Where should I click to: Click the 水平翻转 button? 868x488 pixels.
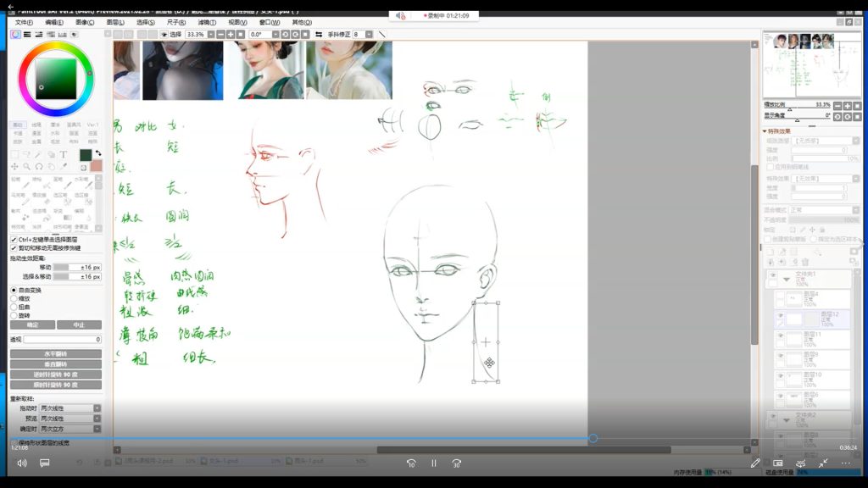tap(55, 353)
